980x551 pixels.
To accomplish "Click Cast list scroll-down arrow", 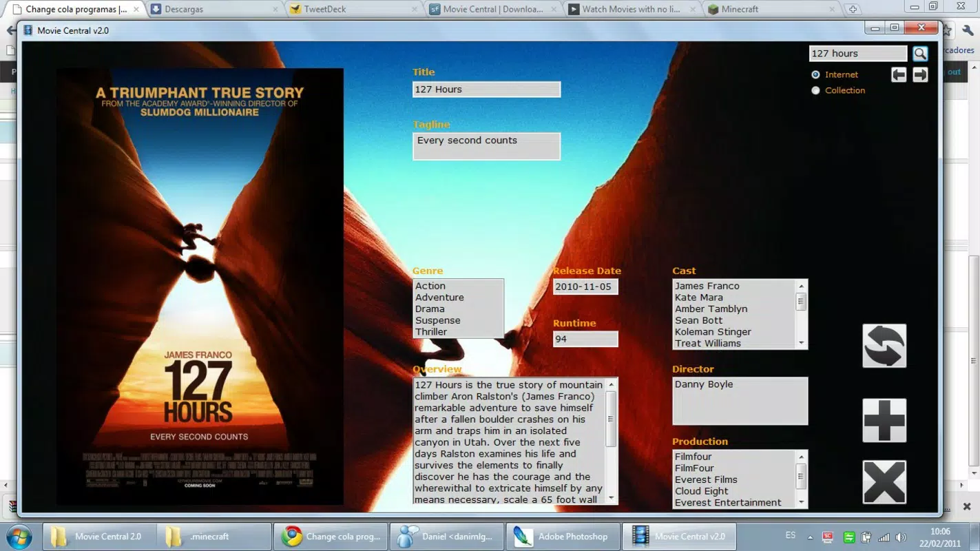I will tap(801, 343).
